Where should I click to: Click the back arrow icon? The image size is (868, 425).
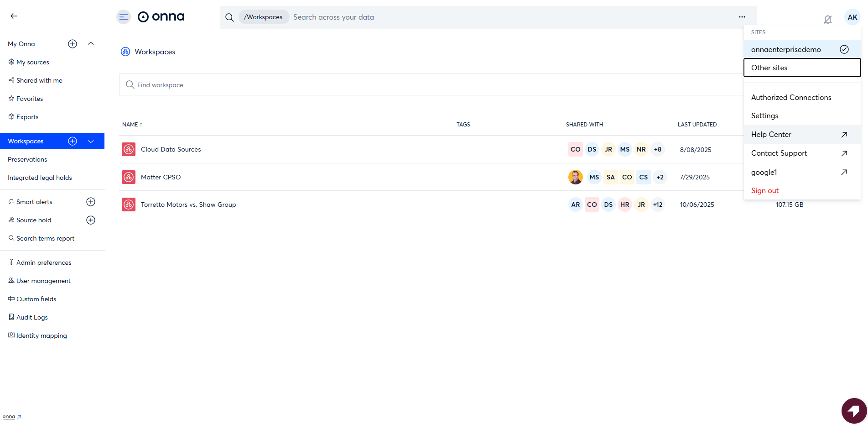(14, 16)
